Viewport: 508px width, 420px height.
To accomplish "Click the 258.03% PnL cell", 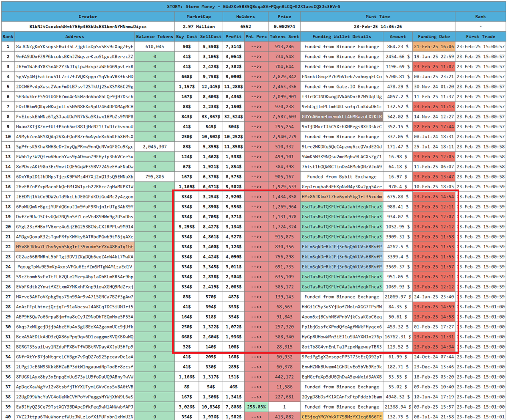I will pos(256,407).
